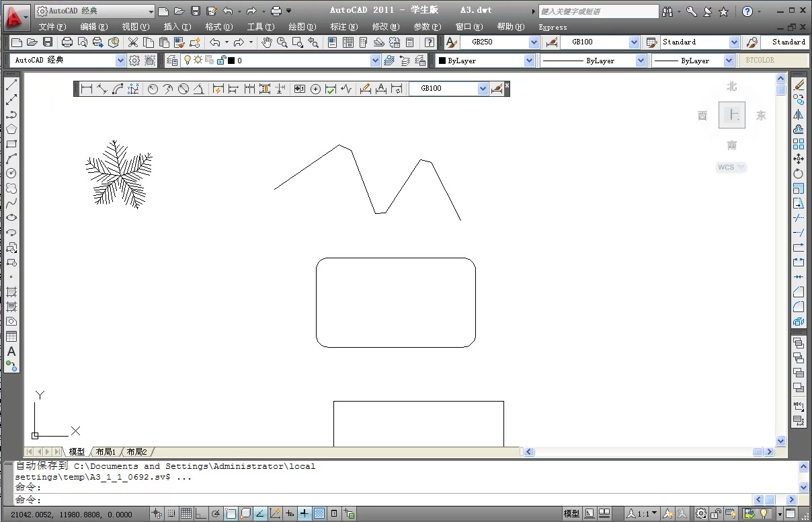812x522 pixels.
Task: Open the AutoCAD 经典 workspace dropdown
Action: (120, 59)
